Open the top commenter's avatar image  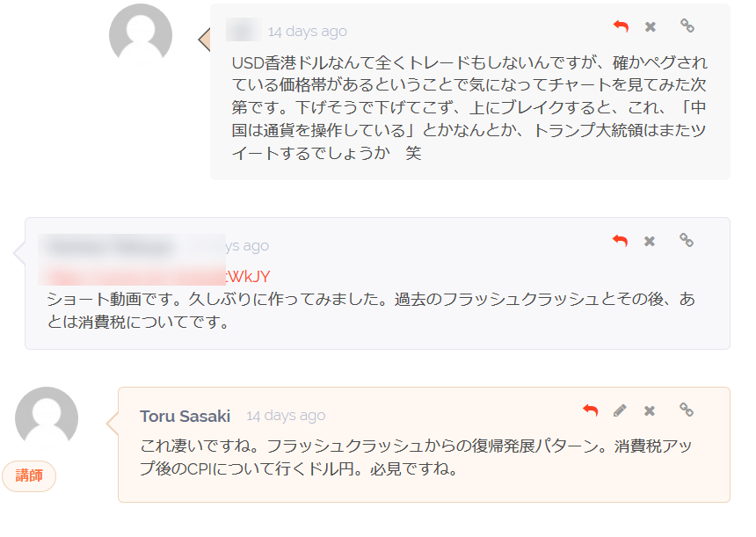[141, 34]
